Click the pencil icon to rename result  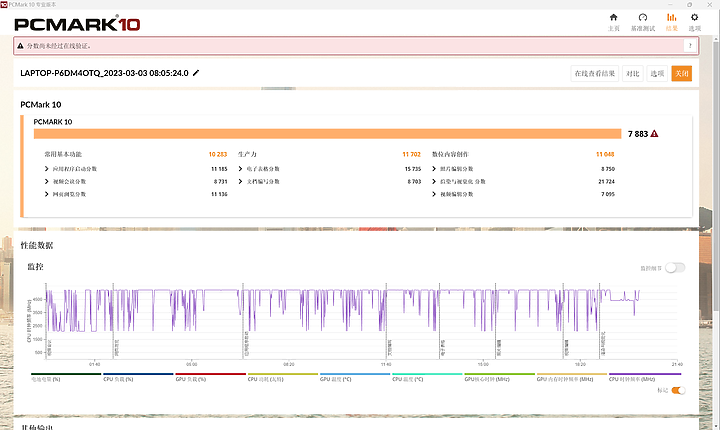coord(196,73)
